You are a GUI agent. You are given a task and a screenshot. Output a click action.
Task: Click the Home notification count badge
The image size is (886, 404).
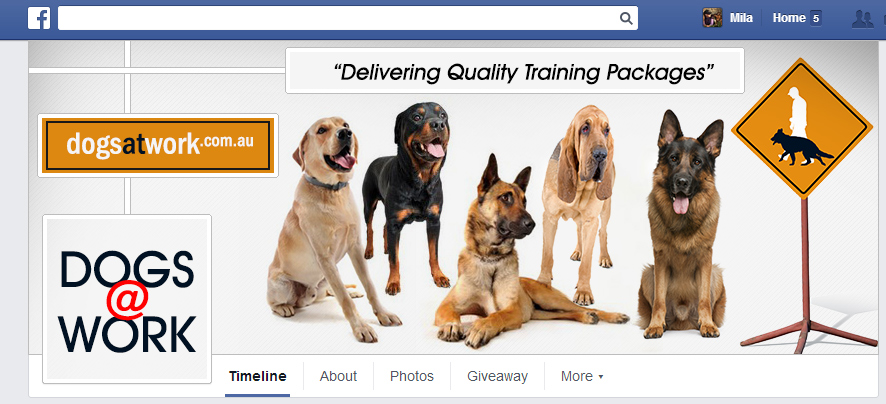click(815, 18)
